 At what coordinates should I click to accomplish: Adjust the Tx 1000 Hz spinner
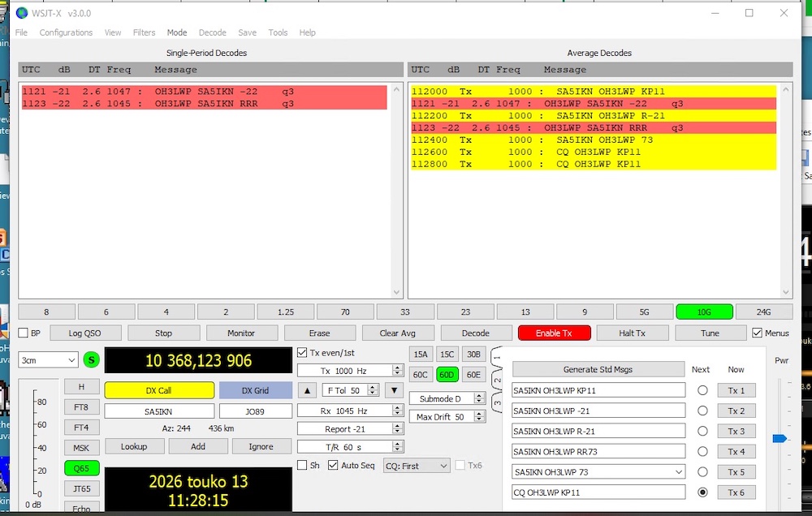pos(397,371)
